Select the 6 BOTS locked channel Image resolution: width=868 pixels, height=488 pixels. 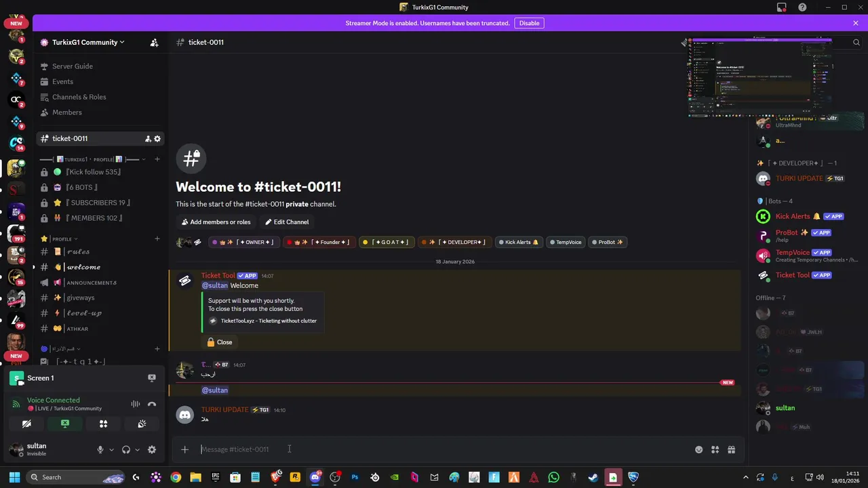[x=100, y=187]
